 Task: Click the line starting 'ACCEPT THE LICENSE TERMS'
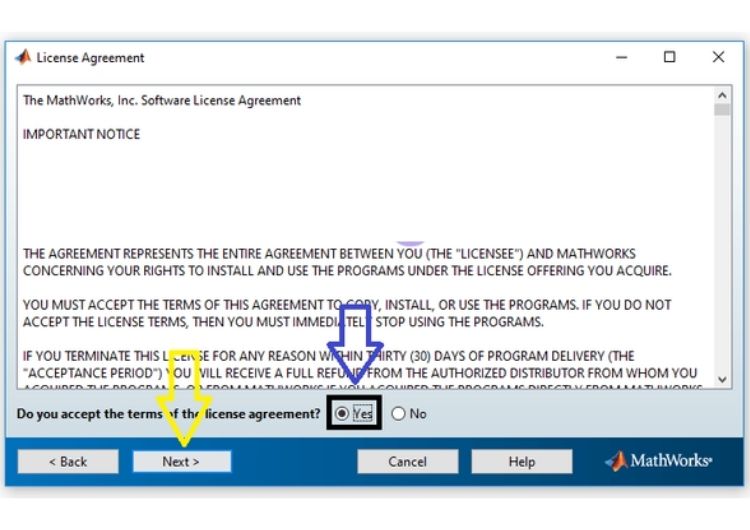(x=283, y=322)
